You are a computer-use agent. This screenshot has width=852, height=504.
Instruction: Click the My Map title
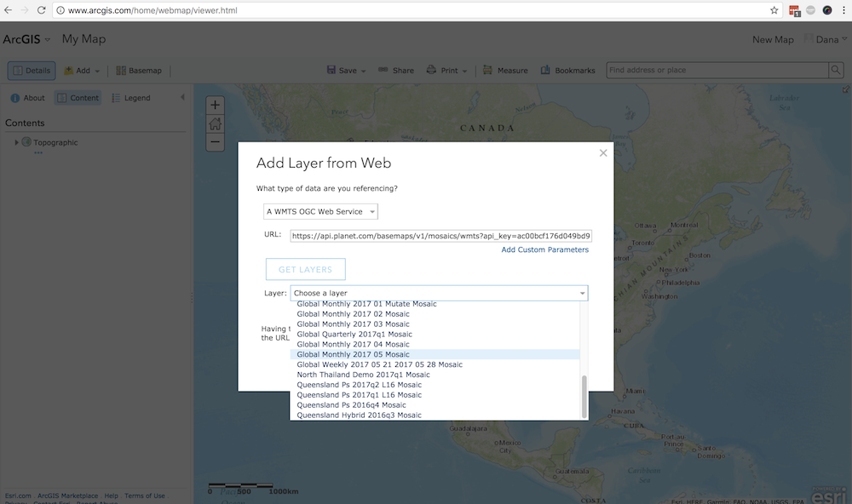tap(83, 39)
